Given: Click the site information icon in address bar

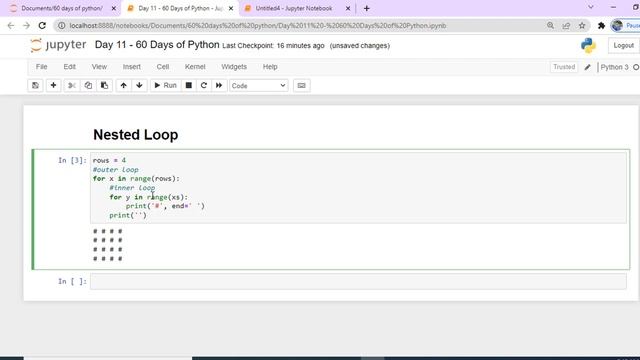Looking at the screenshot, I should tap(61, 26).
